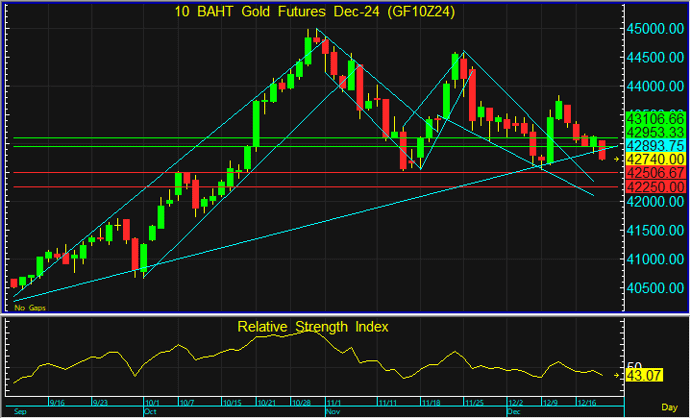The width and height of the screenshot is (691, 419).
Task: Click the 42740.00 yellow last price tag
Action: pyautogui.click(x=653, y=159)
